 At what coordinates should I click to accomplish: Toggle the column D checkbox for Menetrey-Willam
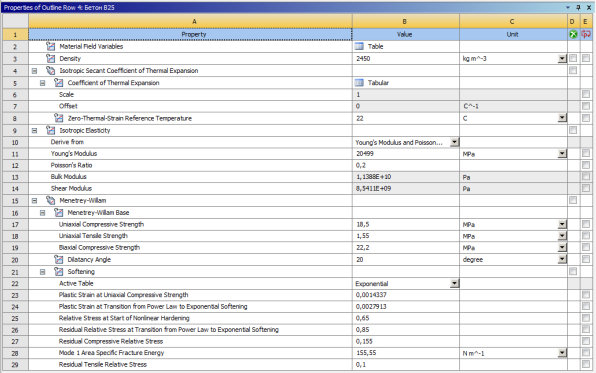pyautogui.click(x=573, y=200)
